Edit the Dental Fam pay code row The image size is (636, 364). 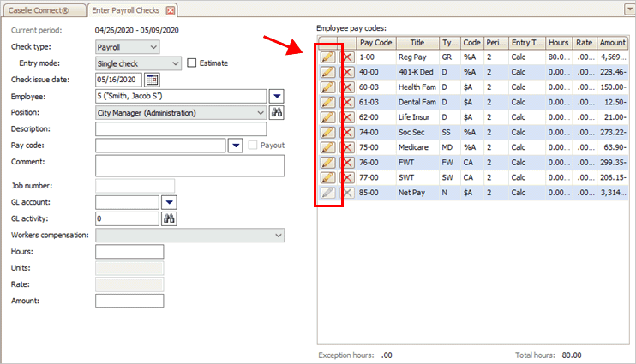(327, 102)
